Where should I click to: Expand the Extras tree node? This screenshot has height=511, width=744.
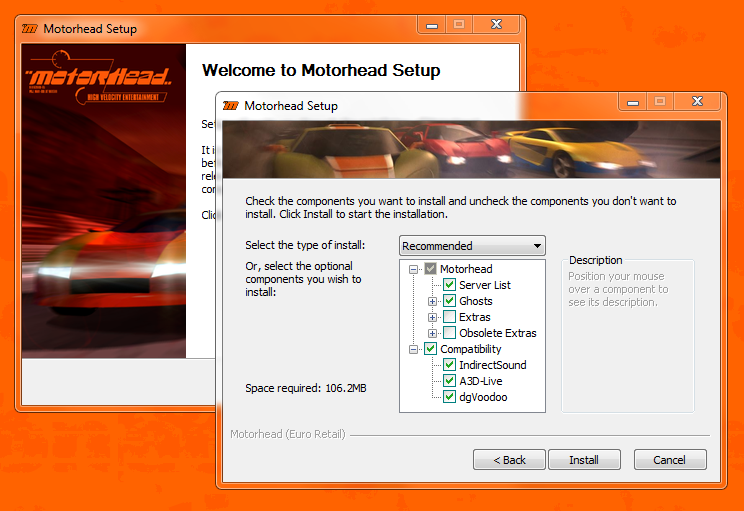coord(433,317)
